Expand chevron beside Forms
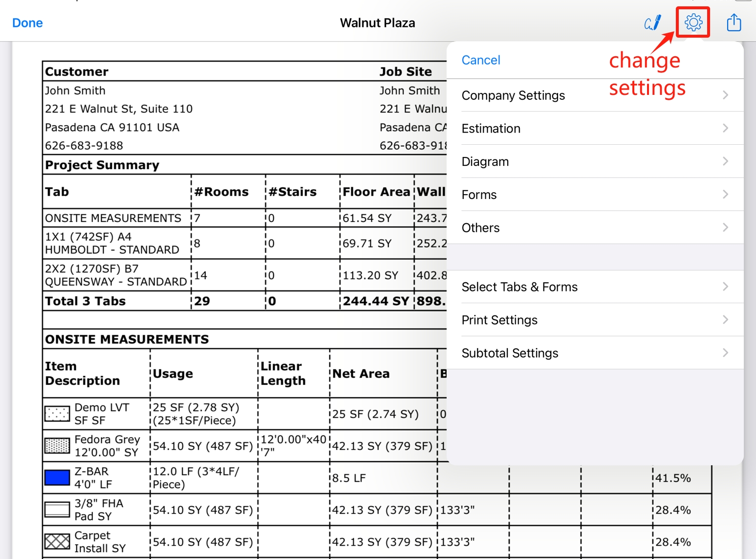This screenshot has width=756, height=559. (x=725, y=195)
